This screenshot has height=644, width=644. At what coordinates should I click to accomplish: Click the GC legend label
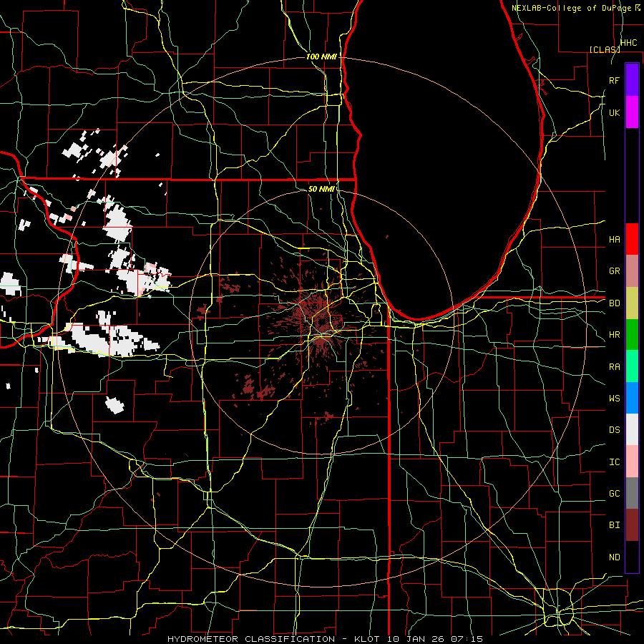pos(614,494)
